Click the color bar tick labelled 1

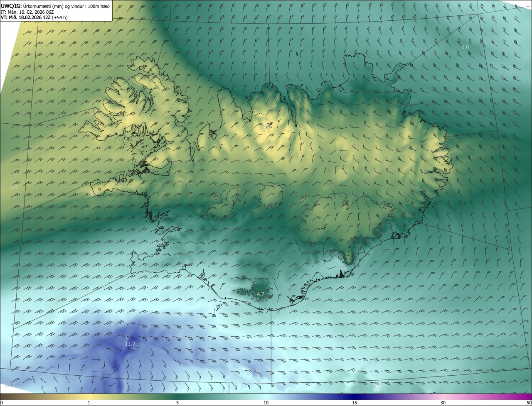click(x=89, y=403)
